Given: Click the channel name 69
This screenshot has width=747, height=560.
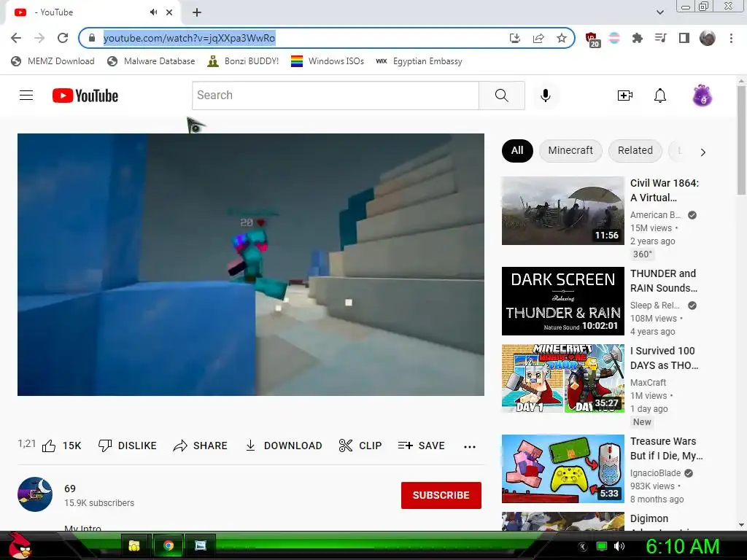Looking at the screenshot, I should pyautogui.click(x=70, y=489).
